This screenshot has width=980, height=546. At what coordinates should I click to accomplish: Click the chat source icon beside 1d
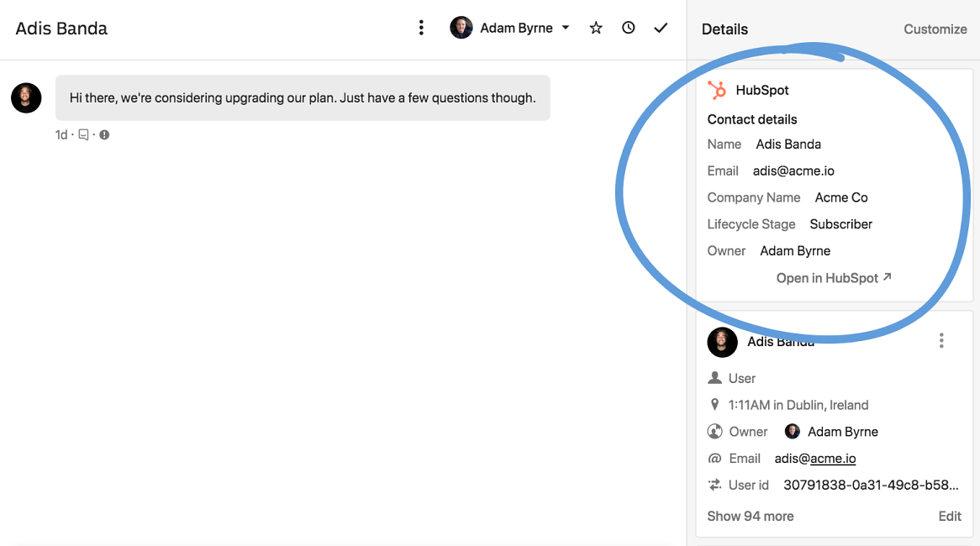click(x=83, y=135)
